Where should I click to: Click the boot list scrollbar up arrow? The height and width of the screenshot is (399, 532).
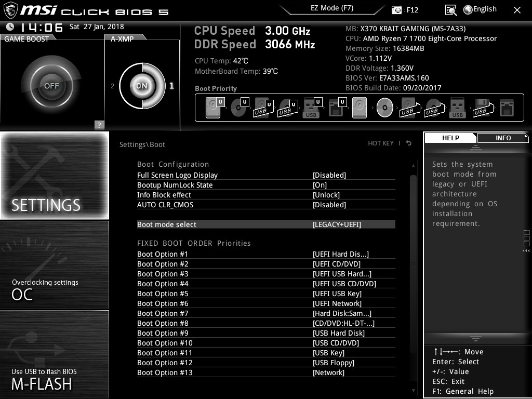click(413, 166)
